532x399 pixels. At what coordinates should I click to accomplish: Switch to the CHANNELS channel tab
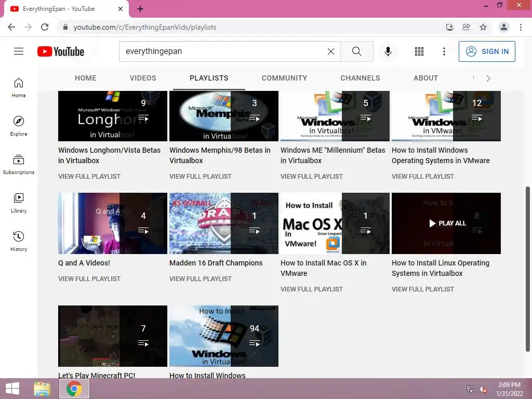(361, 78)
